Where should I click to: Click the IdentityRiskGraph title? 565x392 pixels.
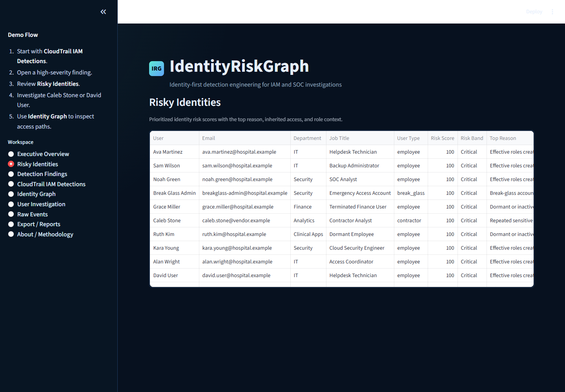point(239,66)
